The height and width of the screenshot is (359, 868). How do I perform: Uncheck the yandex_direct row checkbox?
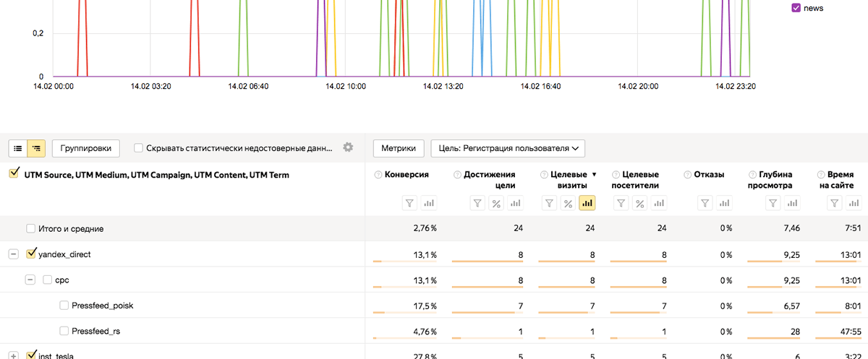pos(31,254)
